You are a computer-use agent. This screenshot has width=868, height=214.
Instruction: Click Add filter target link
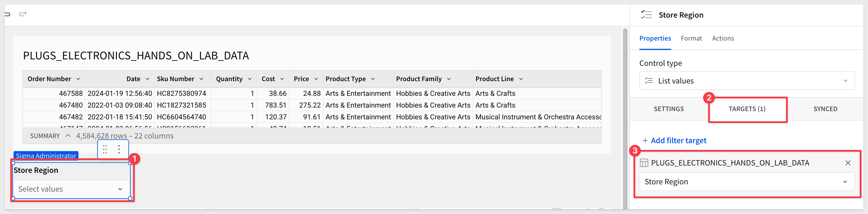[678, 141]
